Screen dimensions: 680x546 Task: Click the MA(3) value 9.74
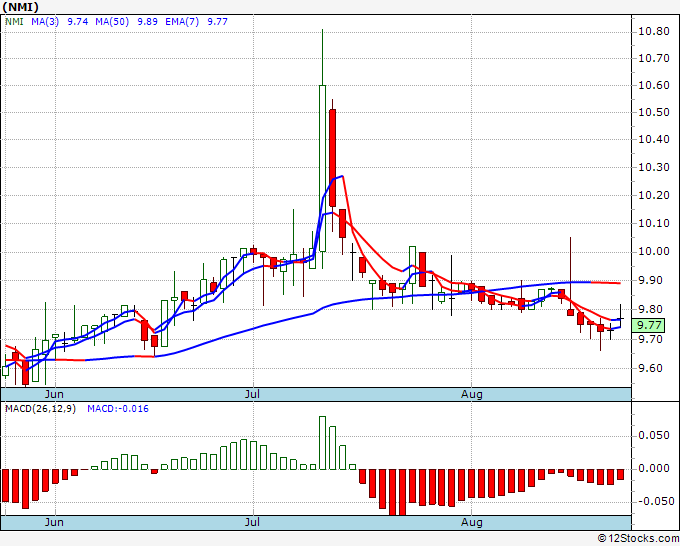click(x=78, y=21)
